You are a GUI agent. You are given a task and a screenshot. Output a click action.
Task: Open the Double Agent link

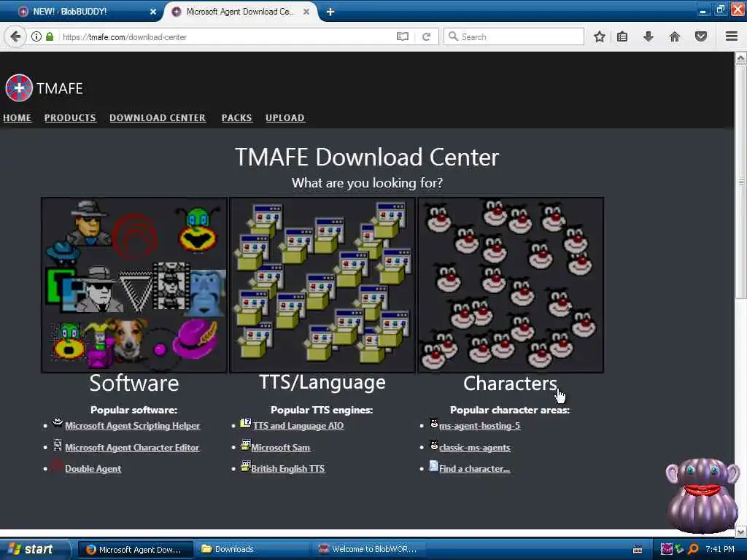coord(93,469)
